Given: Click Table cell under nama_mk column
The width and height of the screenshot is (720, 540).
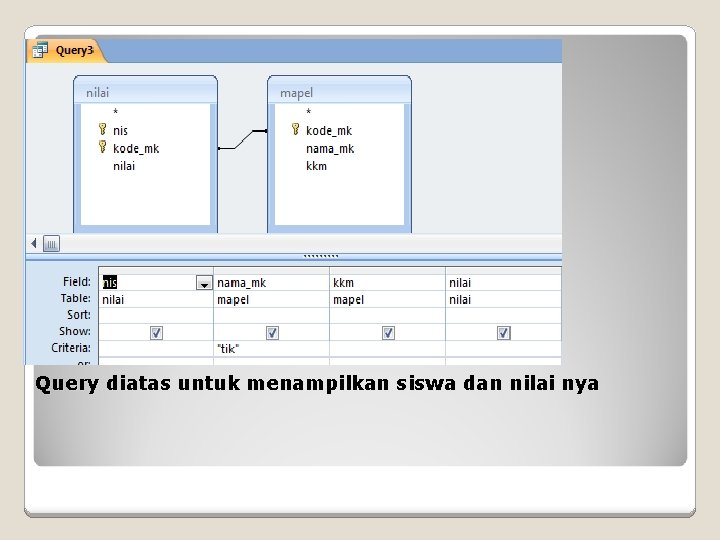Looking at the screenshot, I should [x=271, y=299].
